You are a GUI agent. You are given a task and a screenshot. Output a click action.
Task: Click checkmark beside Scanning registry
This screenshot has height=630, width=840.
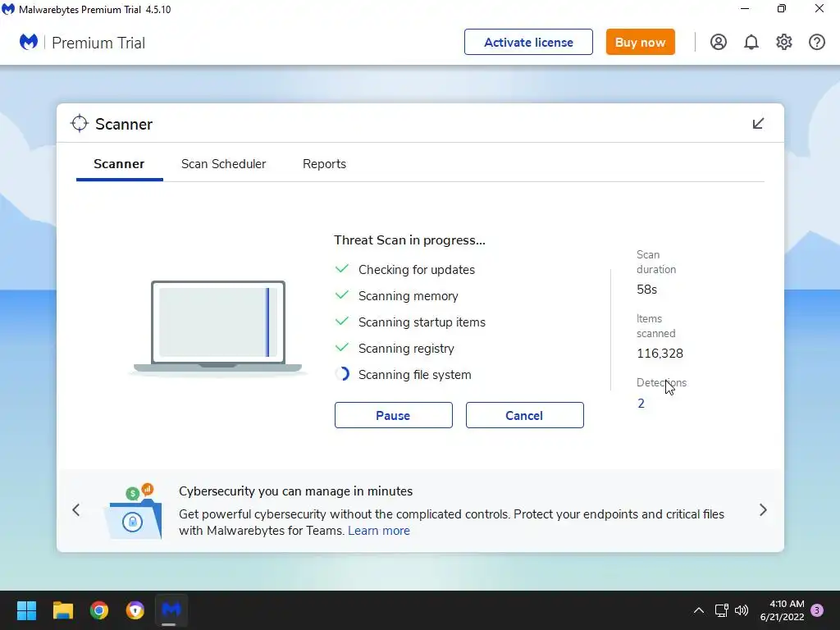pos(342,347)
